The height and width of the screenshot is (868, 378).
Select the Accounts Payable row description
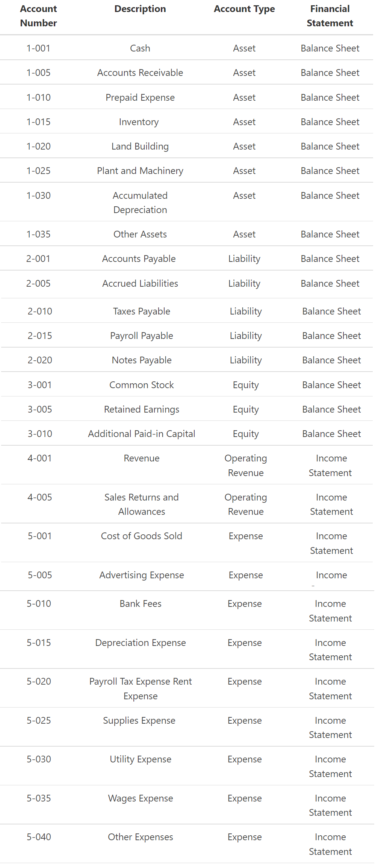coord(139,259)
